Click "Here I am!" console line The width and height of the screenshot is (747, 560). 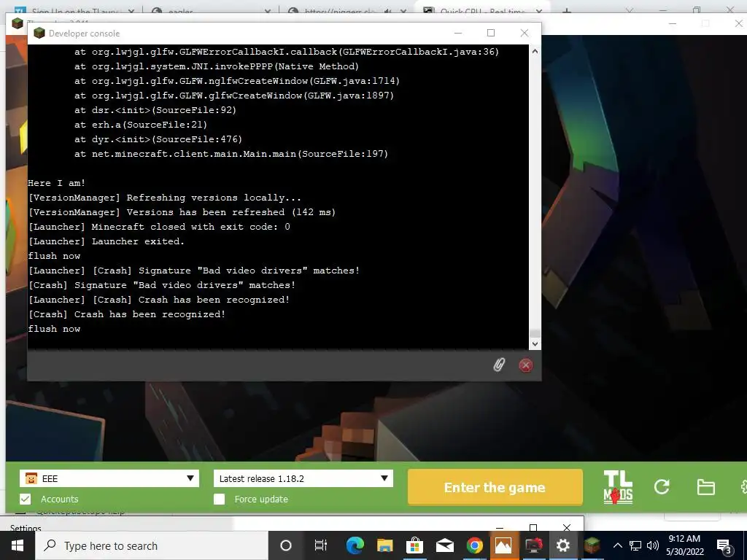(x=56, y=183)
